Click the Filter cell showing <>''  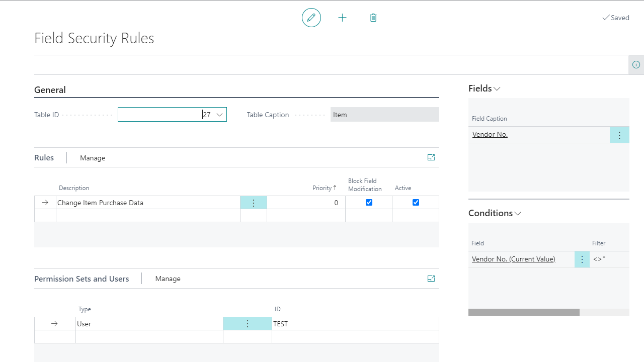coord(609,259)
